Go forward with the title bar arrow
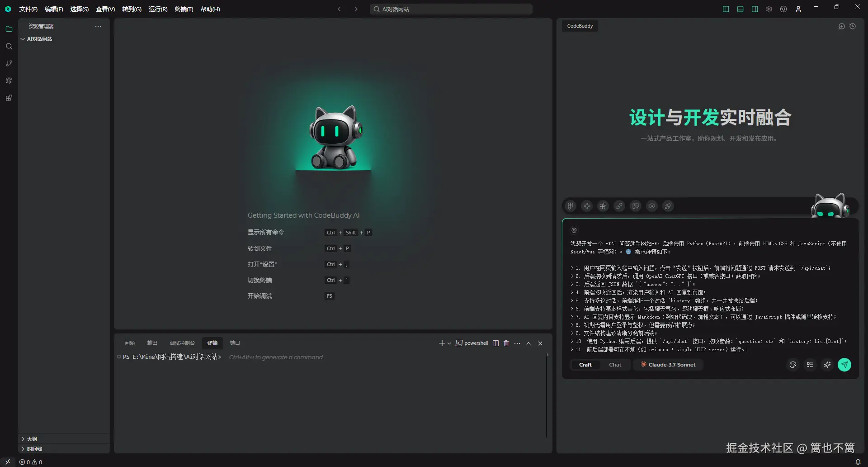The width and height of the screenshot is (868, 467). coord(356,9)
